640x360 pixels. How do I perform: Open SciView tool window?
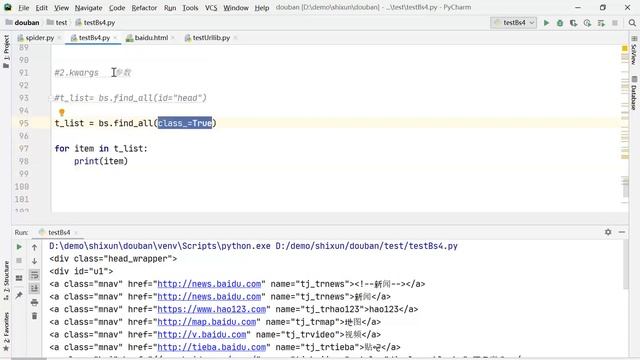634,51
